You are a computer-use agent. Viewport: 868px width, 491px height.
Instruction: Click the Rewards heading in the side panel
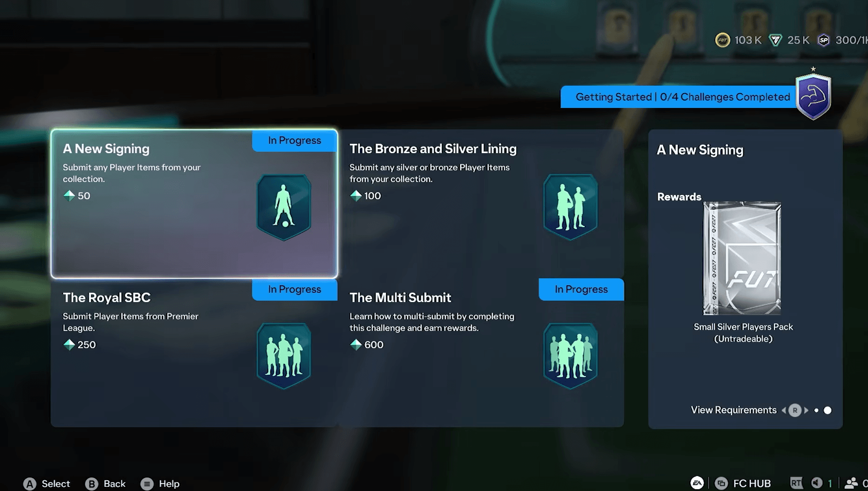coord(679,197)
